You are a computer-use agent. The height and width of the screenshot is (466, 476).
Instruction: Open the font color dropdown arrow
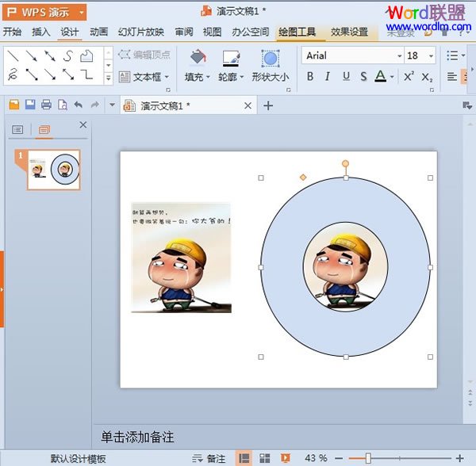pyautogui.click(x=392, y=77)
